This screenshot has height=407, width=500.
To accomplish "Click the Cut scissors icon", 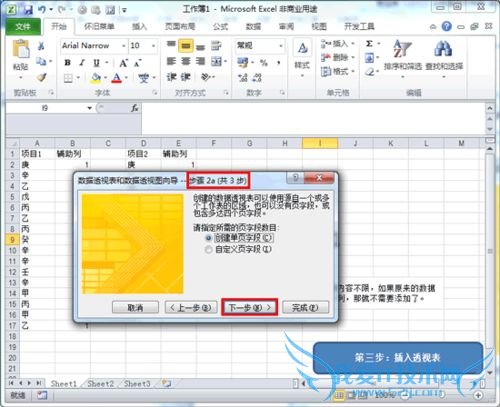I will point(41,46).
